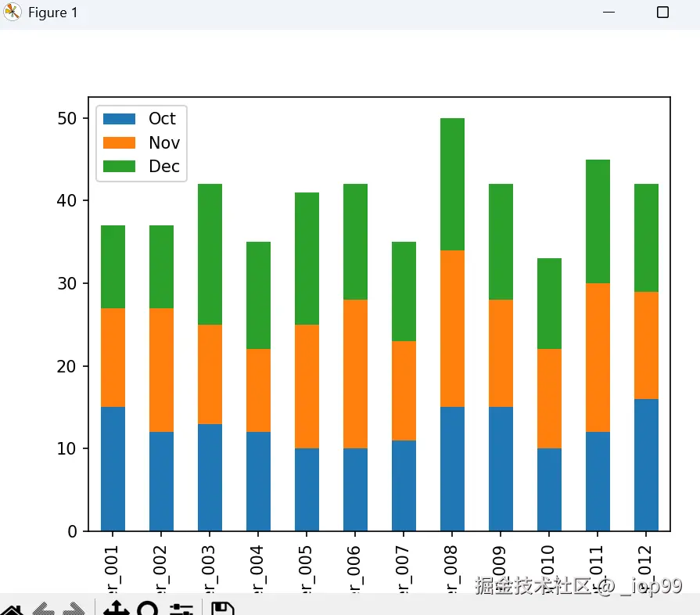
Task: Open the Configure subplots sliders tool
Action: [x=181, y=610]
